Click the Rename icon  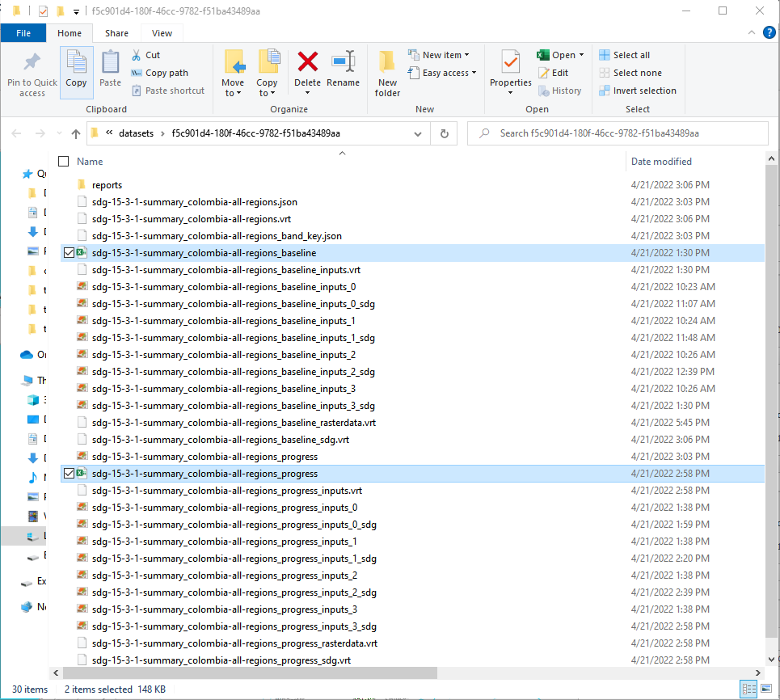coord(344,63)
